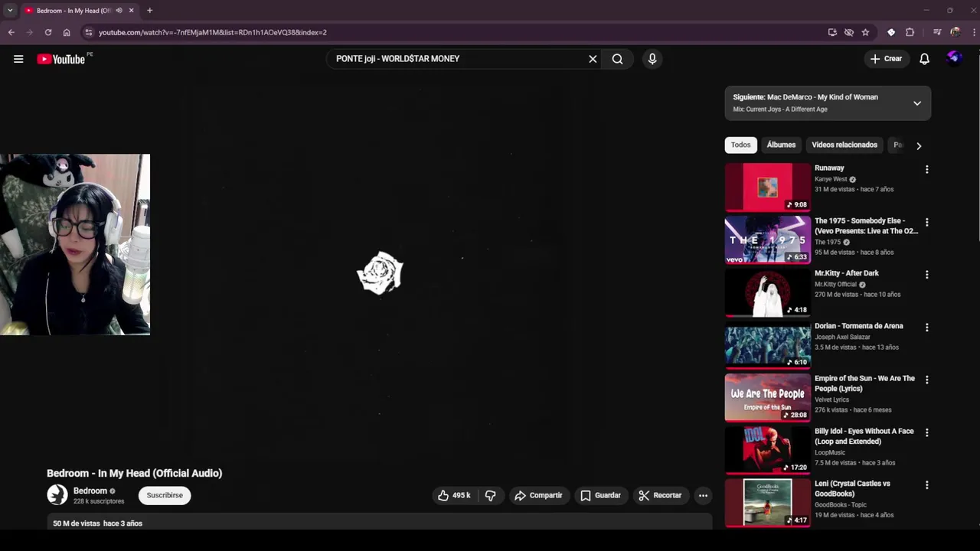Open options for Leni Crystal Castles video
Image resolution: width=980 pixels, height=551 pixels.
(x=926, y=485)
